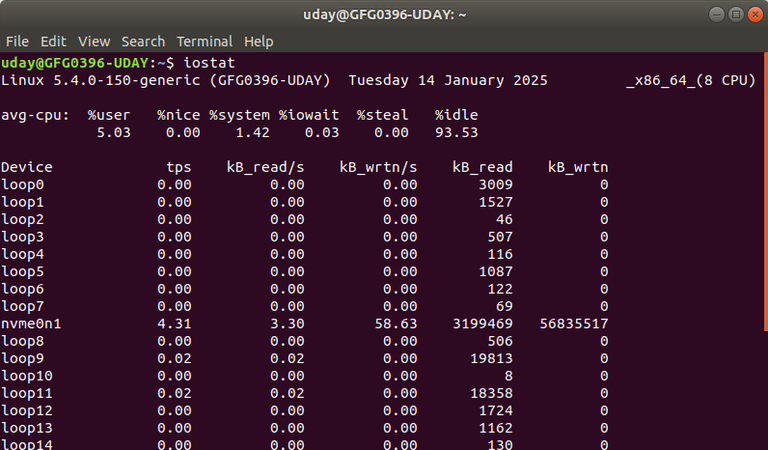Screen dimensions: 768x450
Task: Click the loop12 device name
Action: (26, 411)
